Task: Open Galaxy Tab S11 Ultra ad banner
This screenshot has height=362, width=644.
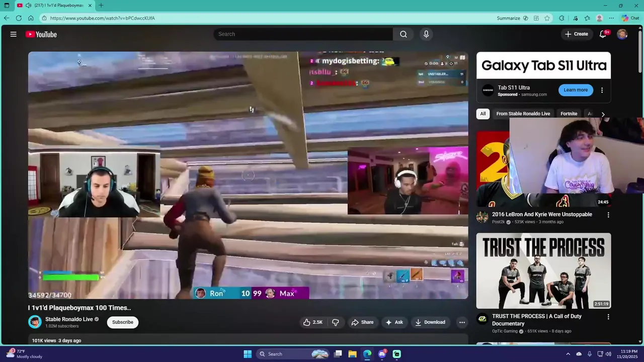Action: tap(544, 65)
